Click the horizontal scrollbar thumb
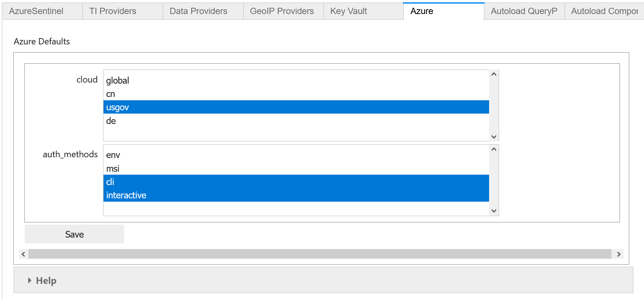The image size is (644, 299). (320, 254)
